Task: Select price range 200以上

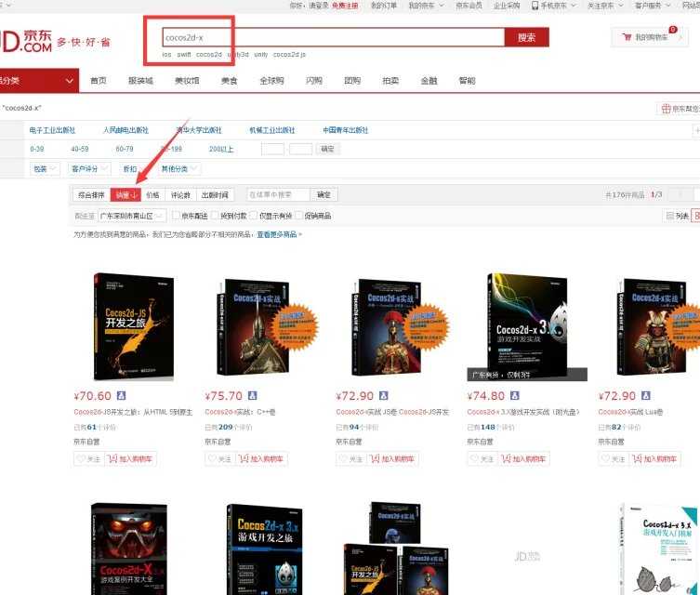Action: pos(221,149)
